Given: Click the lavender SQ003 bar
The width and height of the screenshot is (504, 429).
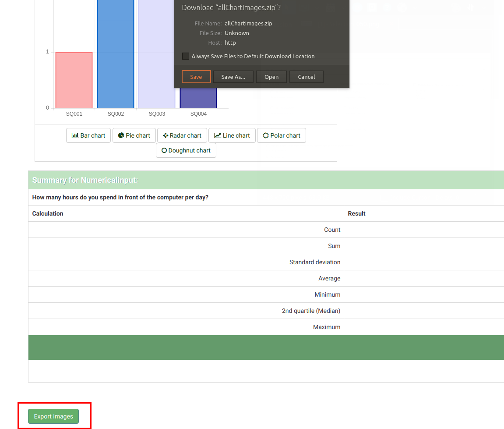Looking at the screenshot, I should 156,53.
